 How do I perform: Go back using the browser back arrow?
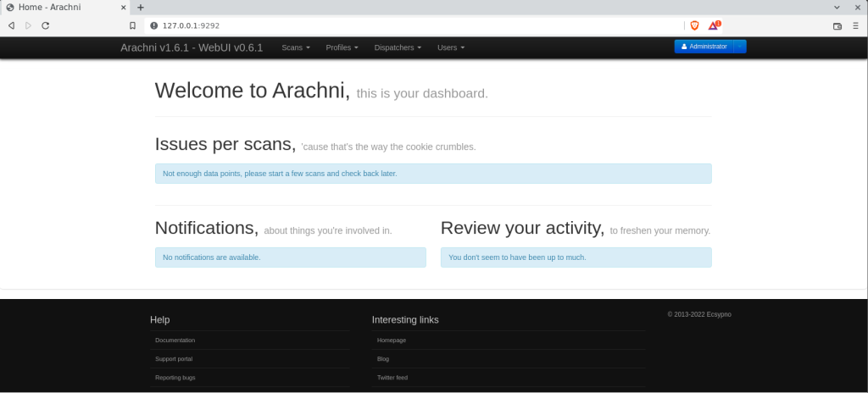(11, 25)
